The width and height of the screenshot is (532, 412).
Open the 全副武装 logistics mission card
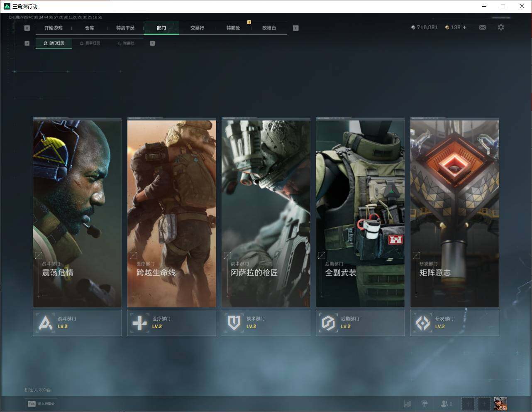(x=360, y=213)
